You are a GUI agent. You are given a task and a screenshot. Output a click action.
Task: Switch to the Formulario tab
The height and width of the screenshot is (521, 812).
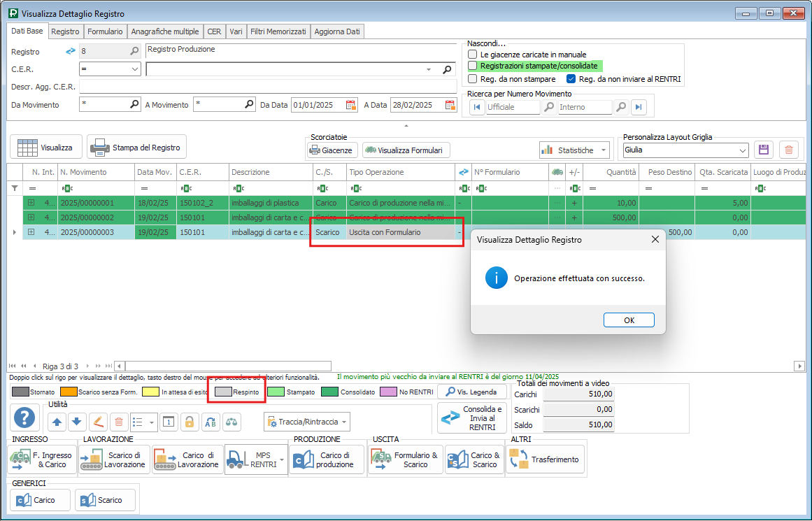(x=105, y=31)
